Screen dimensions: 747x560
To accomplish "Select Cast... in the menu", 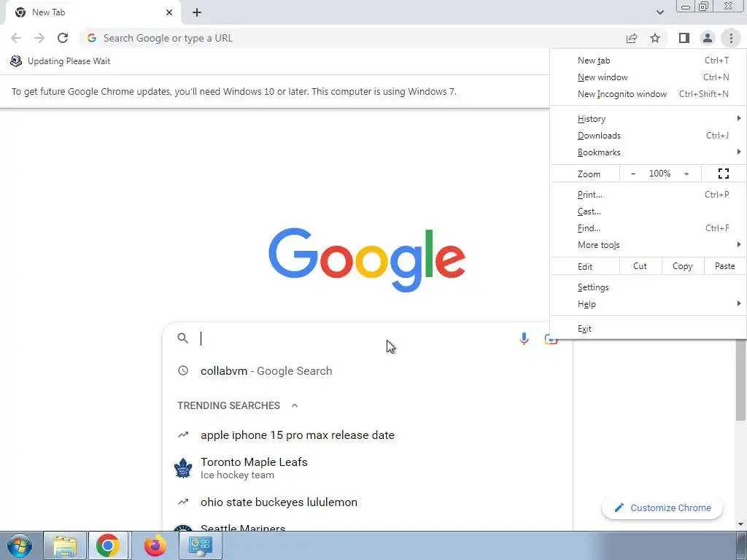I will 648,211.
